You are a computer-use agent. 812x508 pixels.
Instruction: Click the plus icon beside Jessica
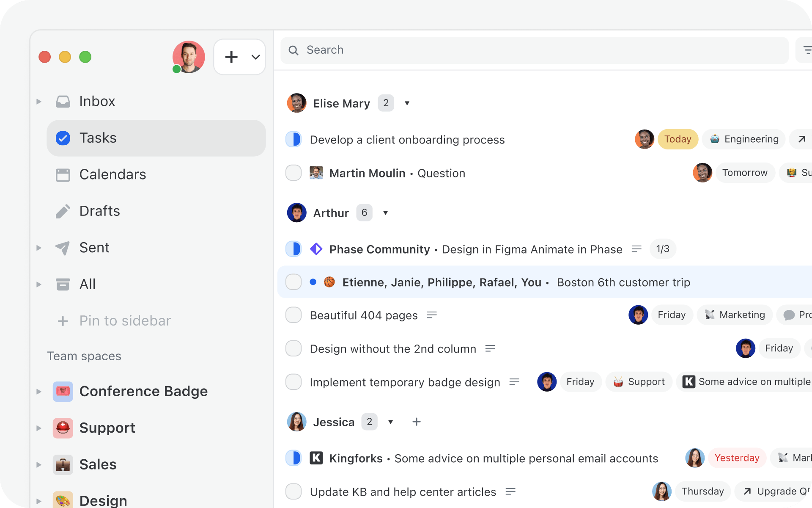tap(416, 422)
